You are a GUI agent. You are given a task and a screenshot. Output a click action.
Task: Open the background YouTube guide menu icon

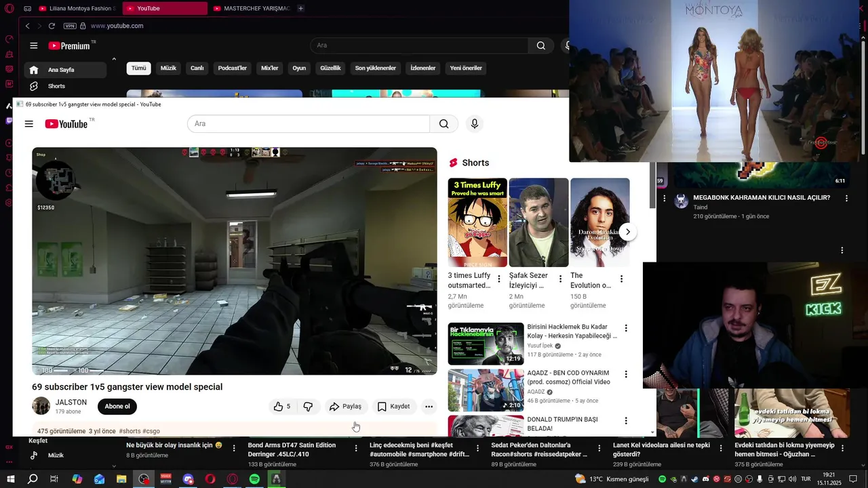pos(33,45)
